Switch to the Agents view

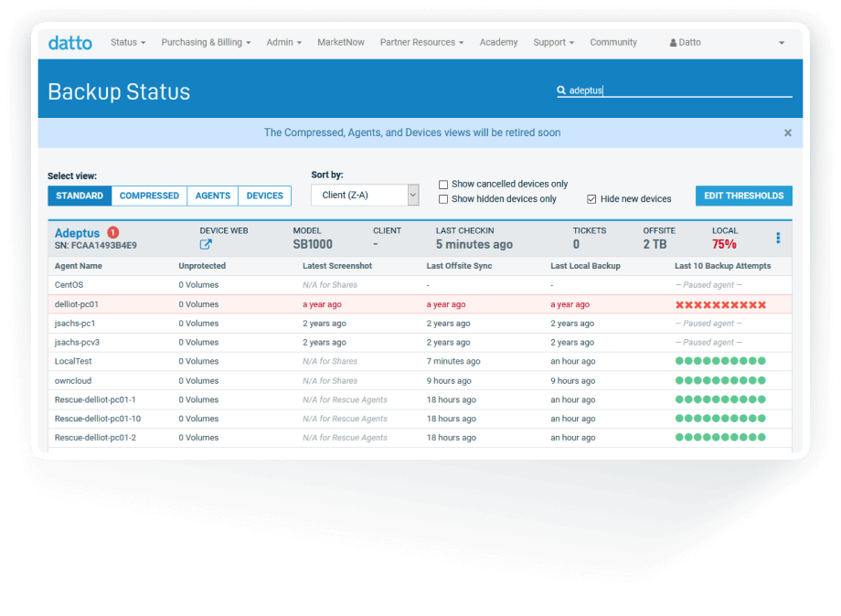212,196
